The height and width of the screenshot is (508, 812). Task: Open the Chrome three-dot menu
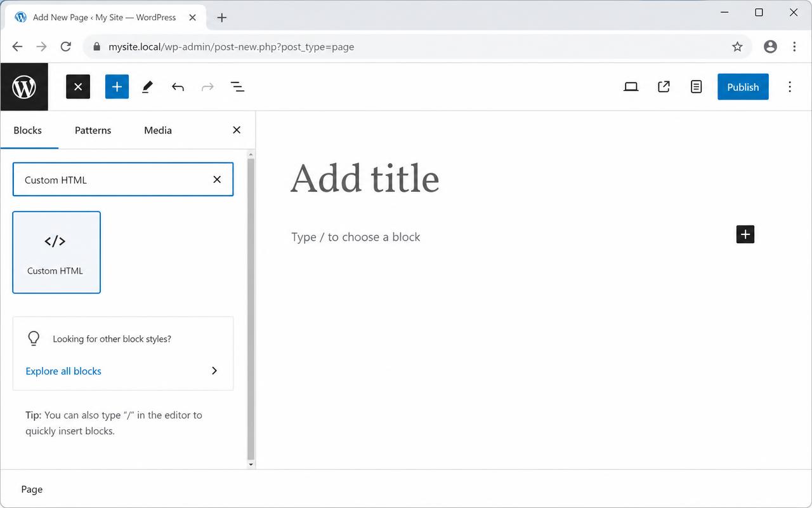click(794, 46)
